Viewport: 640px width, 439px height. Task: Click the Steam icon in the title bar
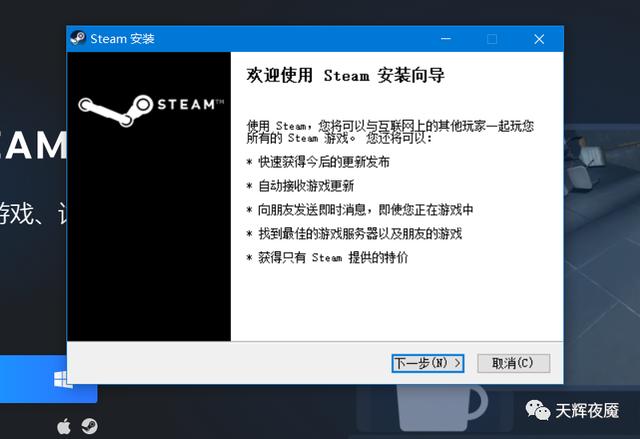tap(78, 38)
